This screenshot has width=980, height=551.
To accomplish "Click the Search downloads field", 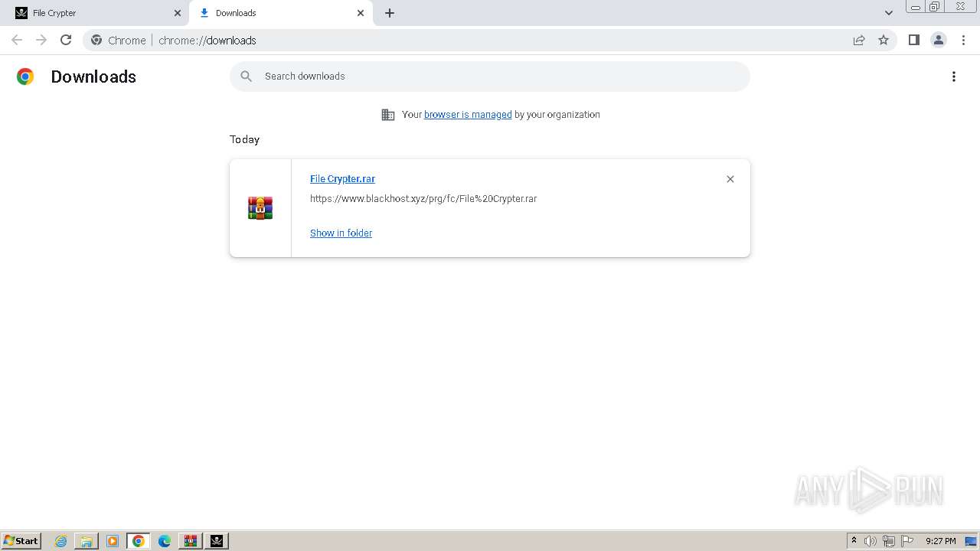I will (x=490, y=77).
